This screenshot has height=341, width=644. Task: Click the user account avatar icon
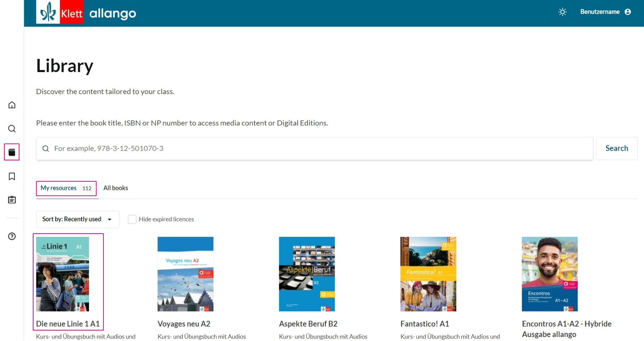(628, 12)
